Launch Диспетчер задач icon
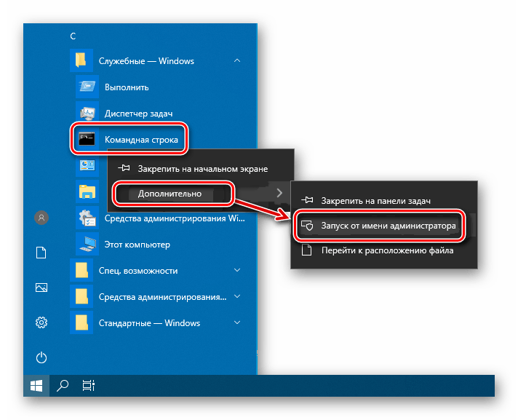Image resolution: width=518 pixels, height=420 pixels. 87,114
